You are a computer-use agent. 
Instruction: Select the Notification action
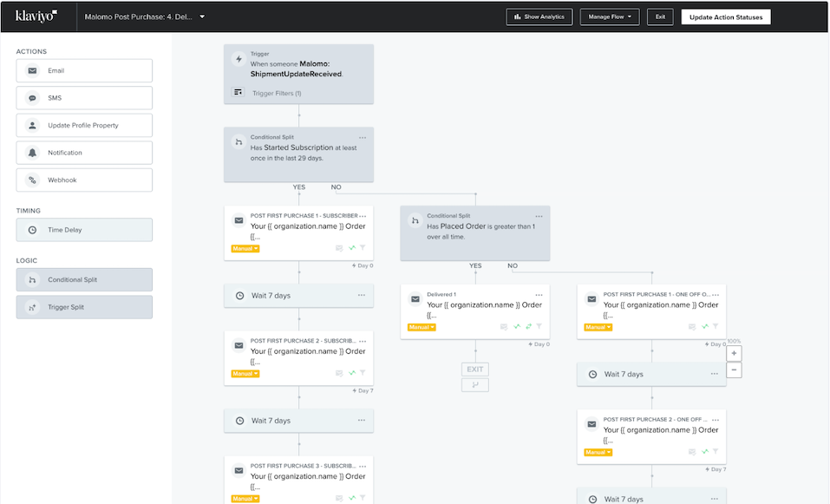[84, 153]
